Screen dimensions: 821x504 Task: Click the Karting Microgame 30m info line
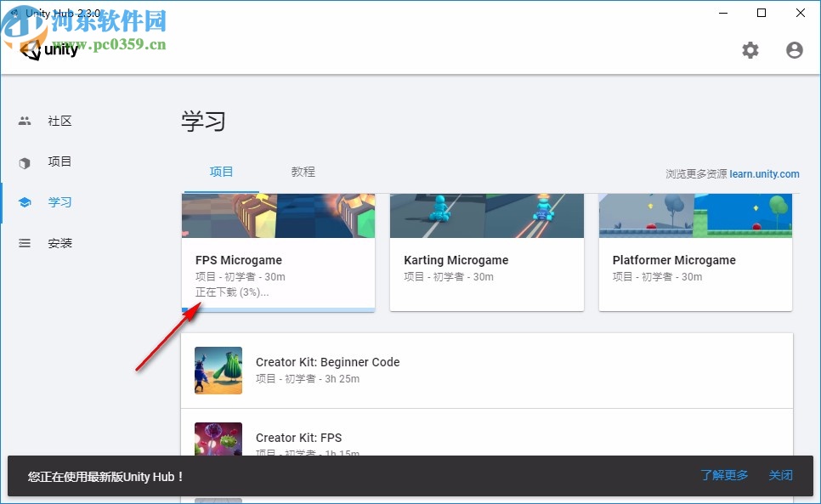(x=449, y=277)
